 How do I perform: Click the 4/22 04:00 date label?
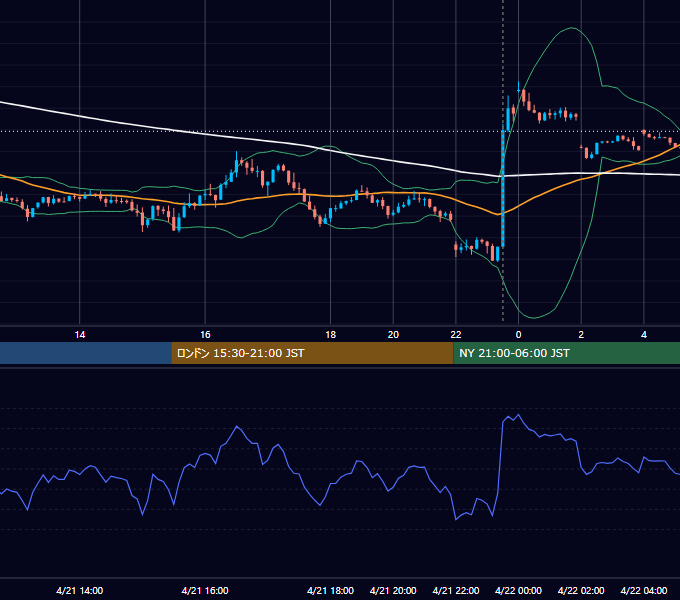click(x=644, y=590)
